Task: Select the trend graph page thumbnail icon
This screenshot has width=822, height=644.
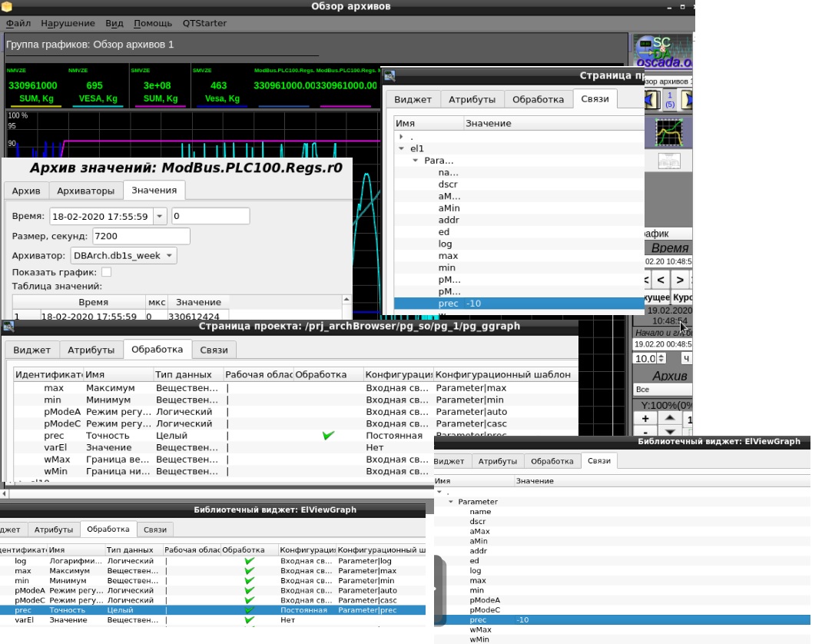Action: (668, 132)
